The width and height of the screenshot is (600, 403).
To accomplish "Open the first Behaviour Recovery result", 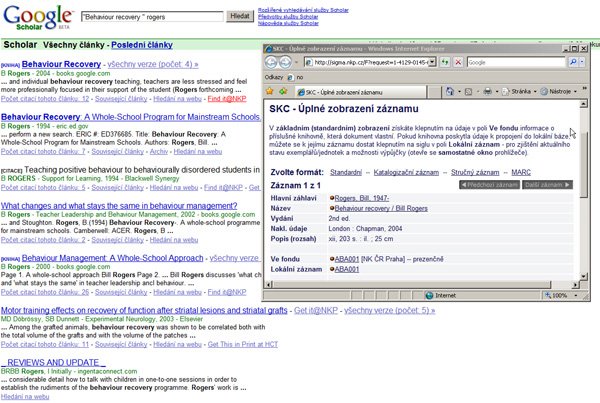I will (x=61, y=64).
